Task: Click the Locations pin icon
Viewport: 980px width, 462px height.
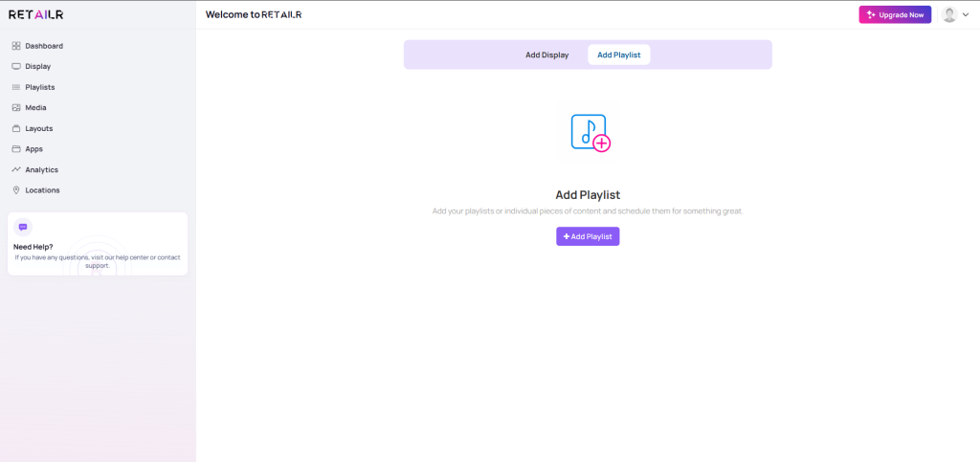Action: pos(16,190)
